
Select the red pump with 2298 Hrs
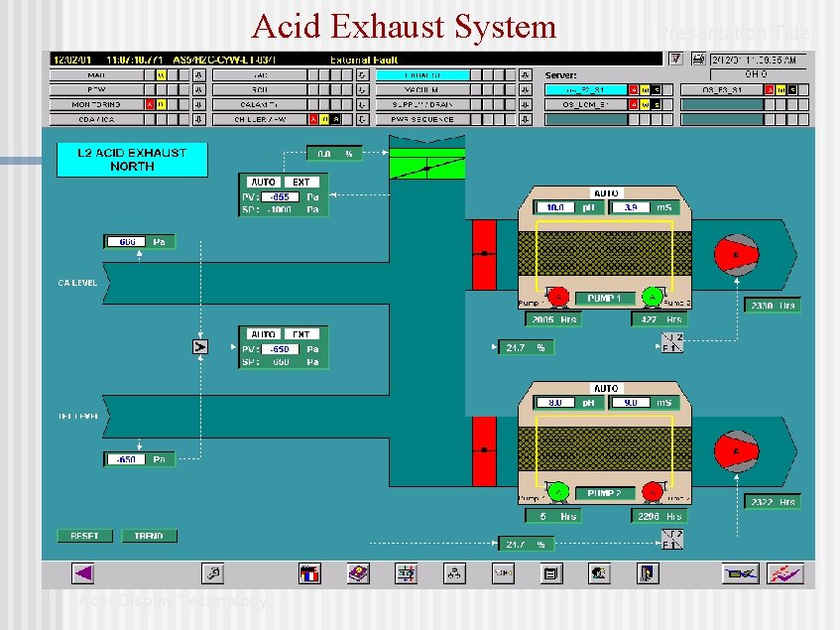[x=652, y=492]
